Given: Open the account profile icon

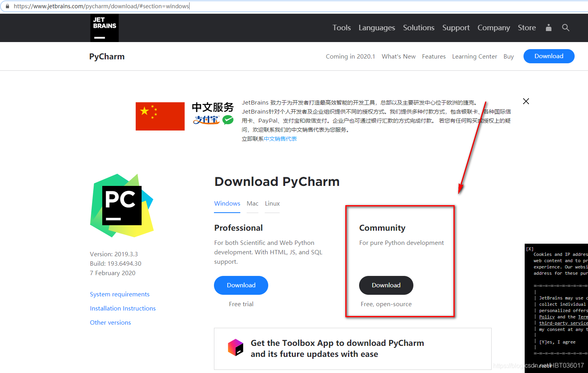Looking at the screenshot, I should coord(549,28).
